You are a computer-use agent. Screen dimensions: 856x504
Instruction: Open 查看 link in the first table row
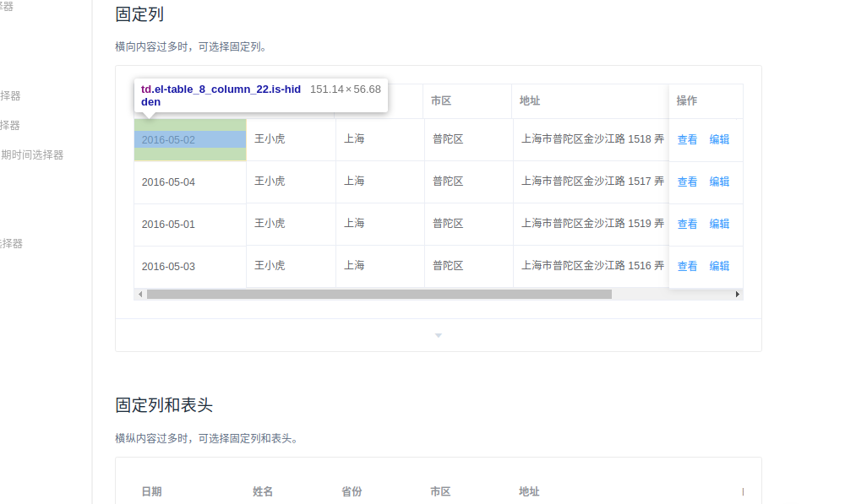click(687, 138)
